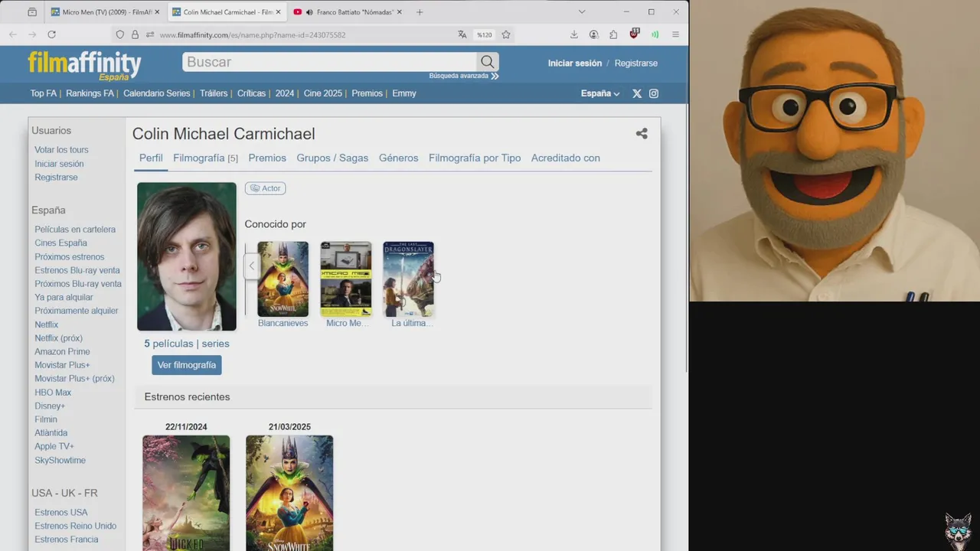Switch to Franco Battiato Nómadas tab

(349, 12)
